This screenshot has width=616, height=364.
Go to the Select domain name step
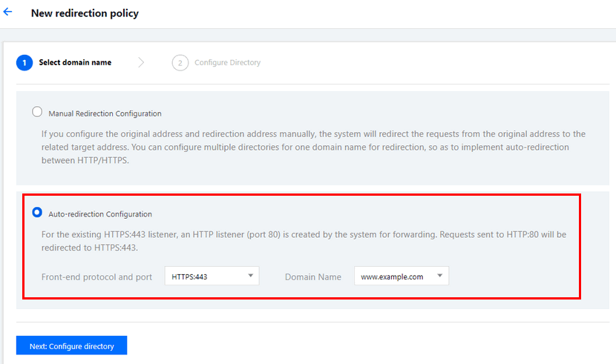tap(75, 62)
